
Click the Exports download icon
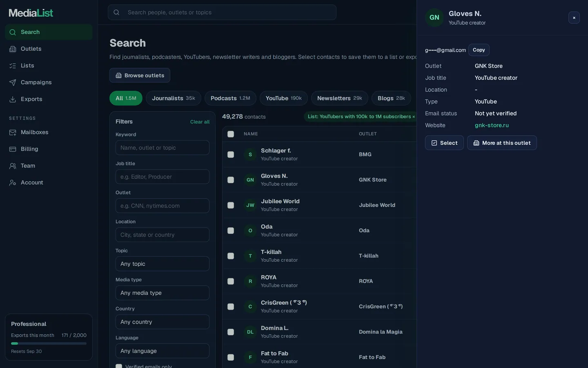(13, 99)
